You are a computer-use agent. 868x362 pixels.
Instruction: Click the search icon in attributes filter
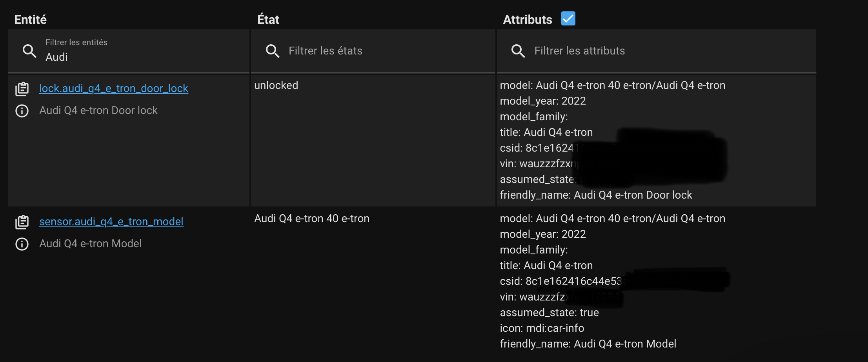point(518,51)
